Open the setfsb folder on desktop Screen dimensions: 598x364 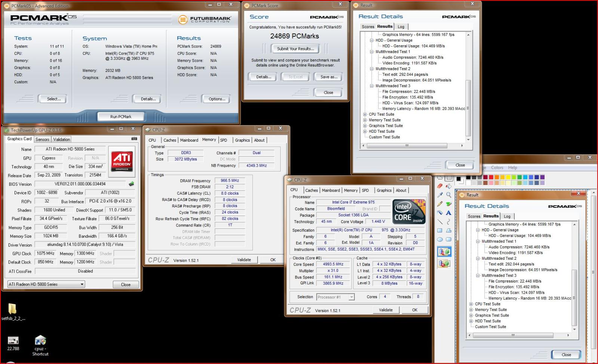[x=13, y=312]
